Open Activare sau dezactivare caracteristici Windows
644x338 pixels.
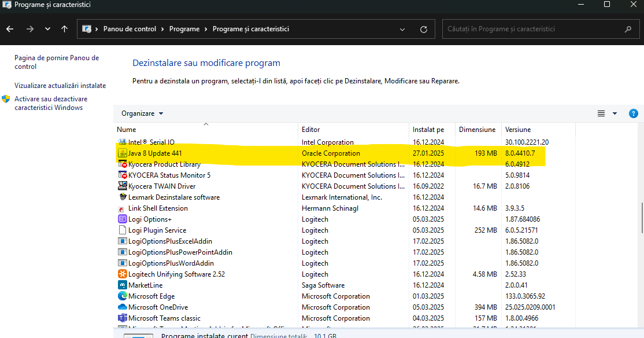click(51, 103)
